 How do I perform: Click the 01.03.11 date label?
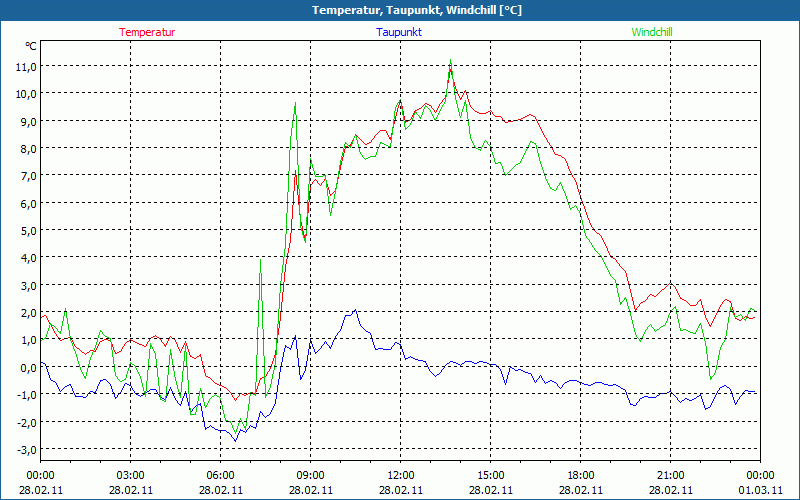[760, 490]
